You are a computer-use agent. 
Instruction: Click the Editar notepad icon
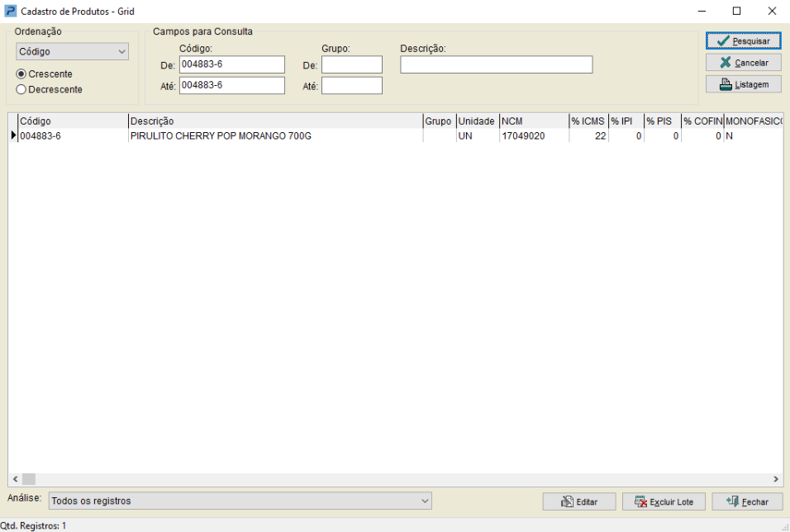click(568, 501)
